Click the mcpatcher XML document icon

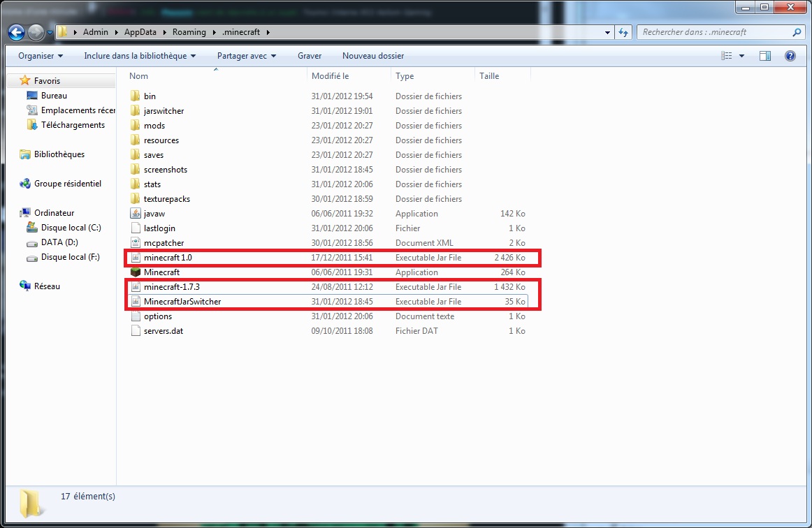[x=135, y=243]
